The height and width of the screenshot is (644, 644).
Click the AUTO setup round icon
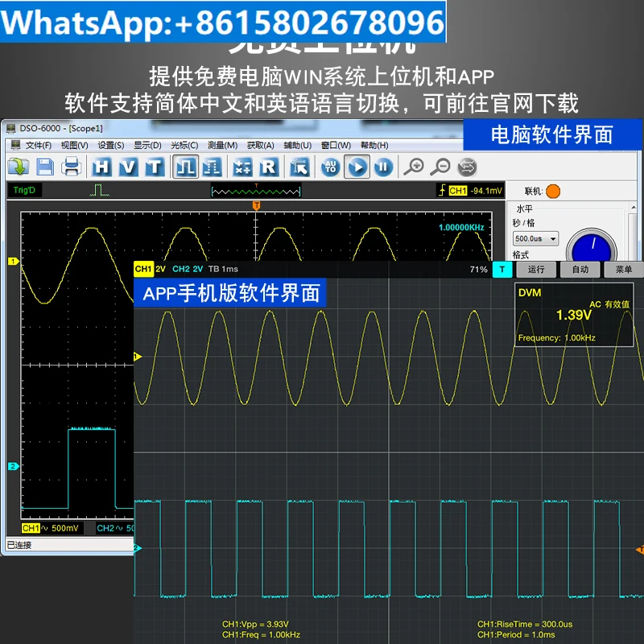[331, 167]
